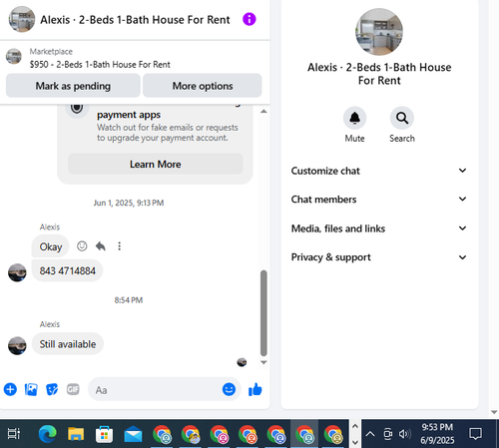
Task: Open Mail app from taskbar
Action: [x=133, y=434]
